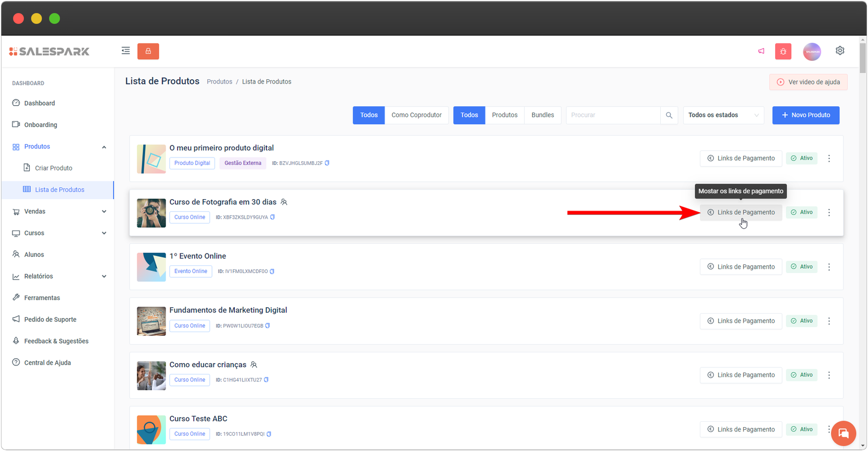Open options menu for 1º Evento Online
The height and width of the screenshot is (451, 868).
pyautogui.click(x=829, y=267)
